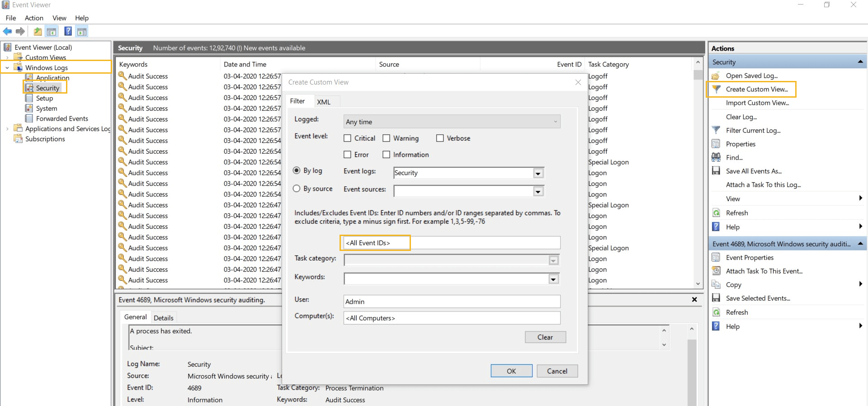Click Show/Hide Action Pane toolbar icon

pyautogui.click(x=82, y=31)
